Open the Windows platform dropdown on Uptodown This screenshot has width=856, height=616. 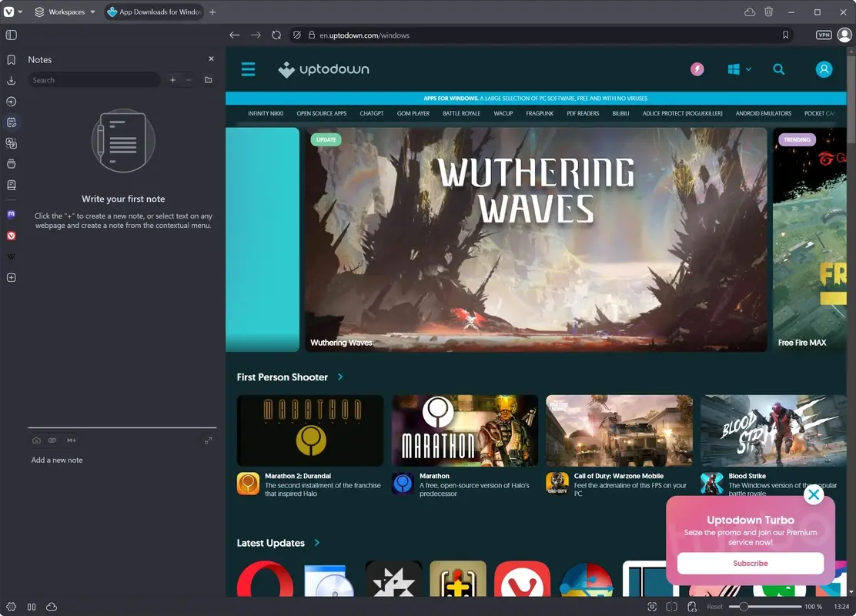point(737,69)
